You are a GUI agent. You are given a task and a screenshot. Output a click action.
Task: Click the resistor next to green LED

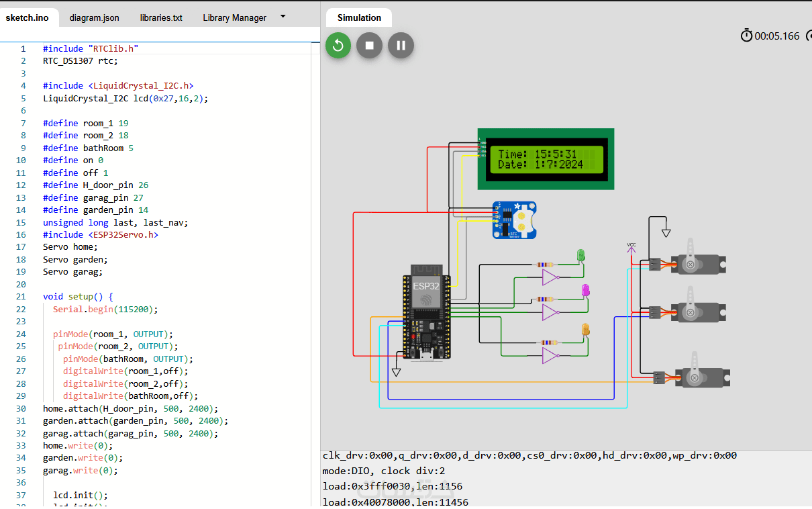click(546, 265)
